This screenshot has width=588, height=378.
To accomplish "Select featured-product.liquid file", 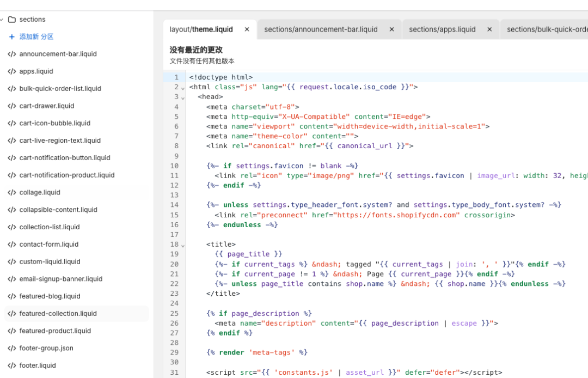I will [x=55, y=331].
